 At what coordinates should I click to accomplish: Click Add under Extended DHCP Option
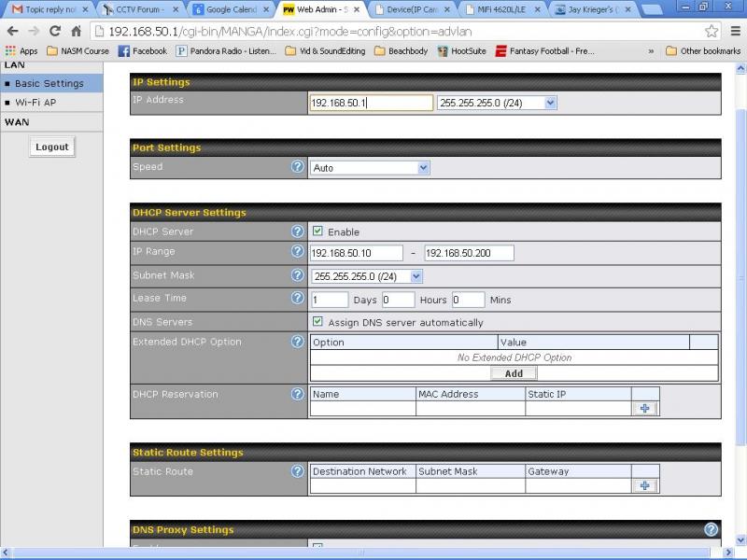point(514,373)
